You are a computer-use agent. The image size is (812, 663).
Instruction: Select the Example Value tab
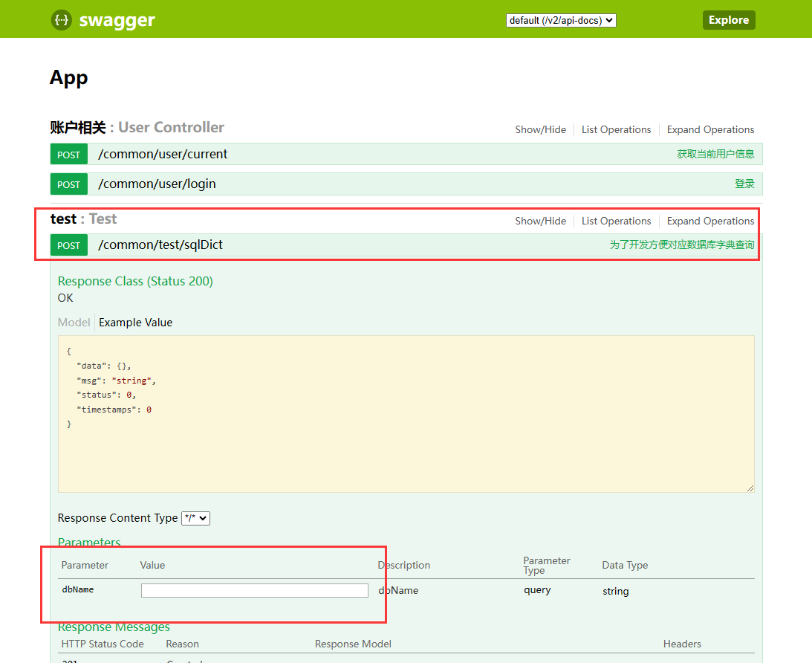pos(136,323)
